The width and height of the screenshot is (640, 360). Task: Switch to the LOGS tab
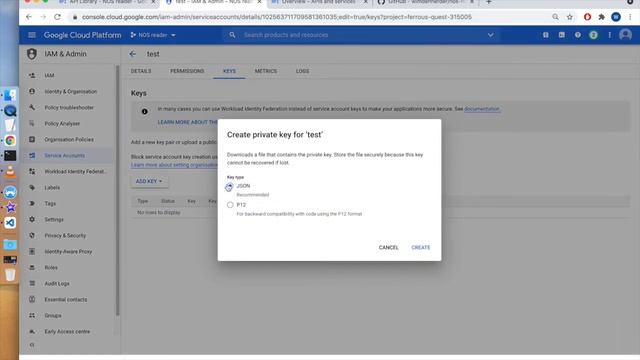pos(302,71)
